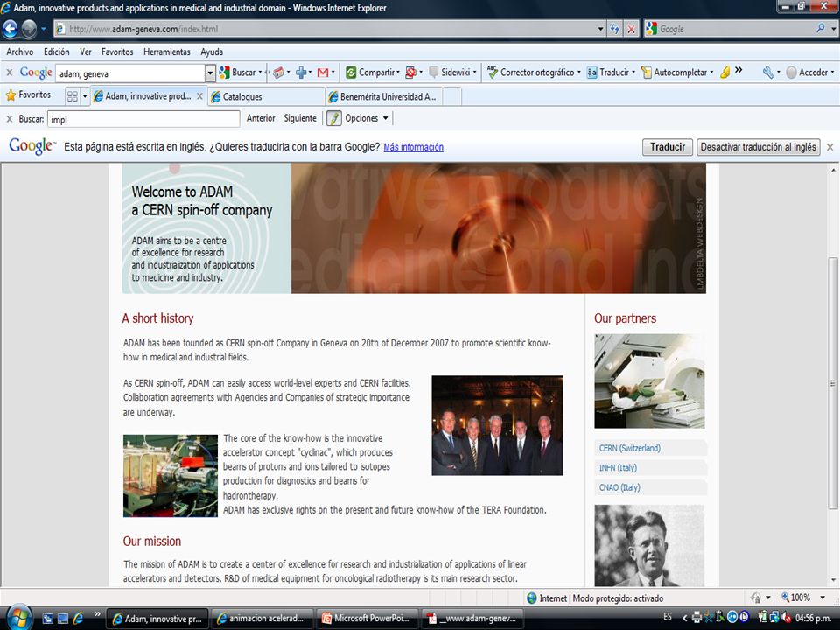Image resolution: width=840 pixels, height=630 pixels.
Task: Click Siguiente in the find bar
Action: click(300, 118)
